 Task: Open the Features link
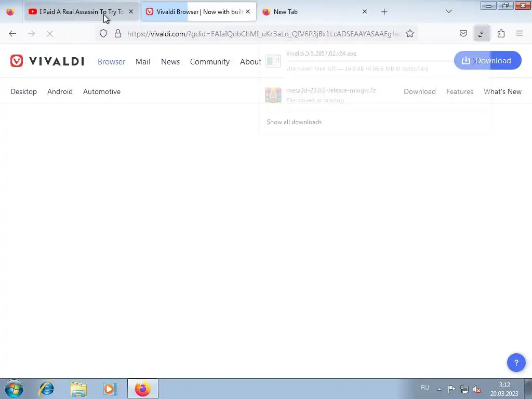pos(460,91)
